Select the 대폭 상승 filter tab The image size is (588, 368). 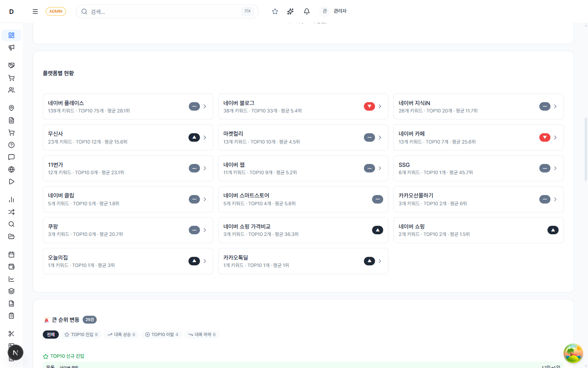click(x=121, y=334)
